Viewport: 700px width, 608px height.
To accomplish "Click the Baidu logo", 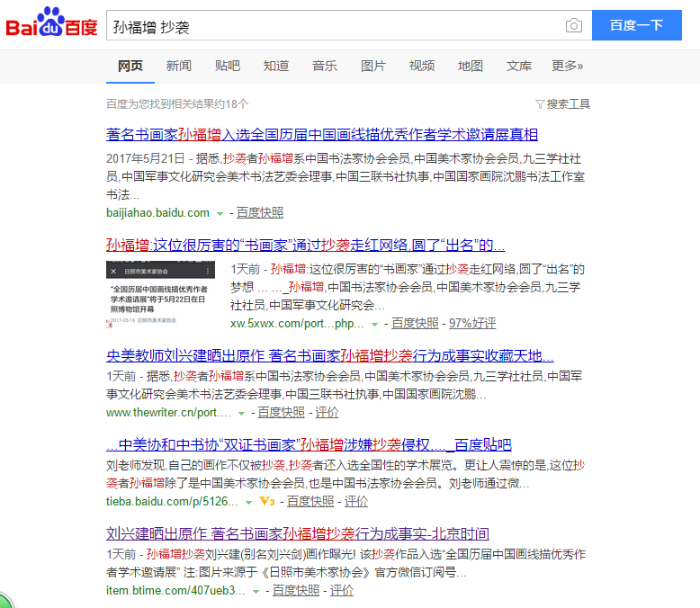I will [x=51, y=24].
